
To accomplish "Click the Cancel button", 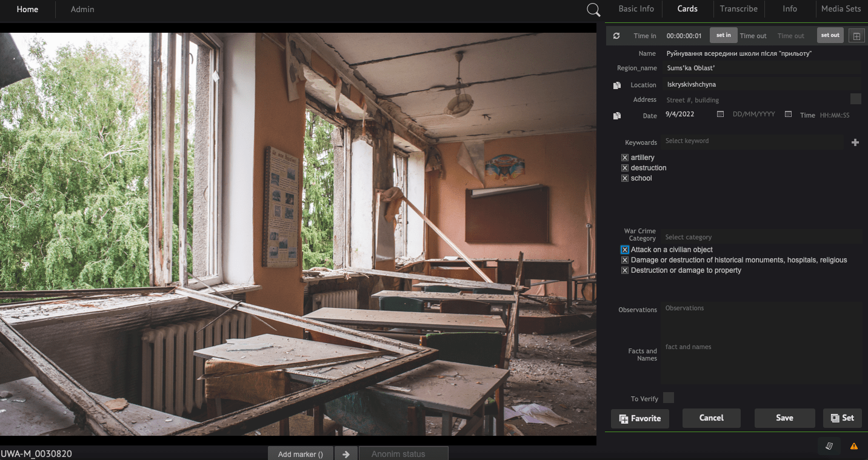I will point(712,418).
